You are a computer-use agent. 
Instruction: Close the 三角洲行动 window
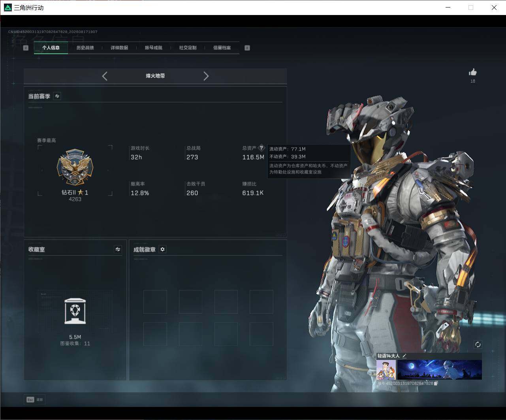pyautogui.click(x=494, y=8)
